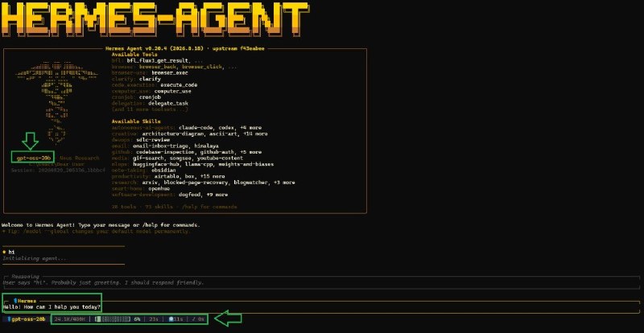Click the caduceus icon beside the Hermes reply label
This screenshot has width=644, height=333.
pyautogui.click(x=15, y=301)
